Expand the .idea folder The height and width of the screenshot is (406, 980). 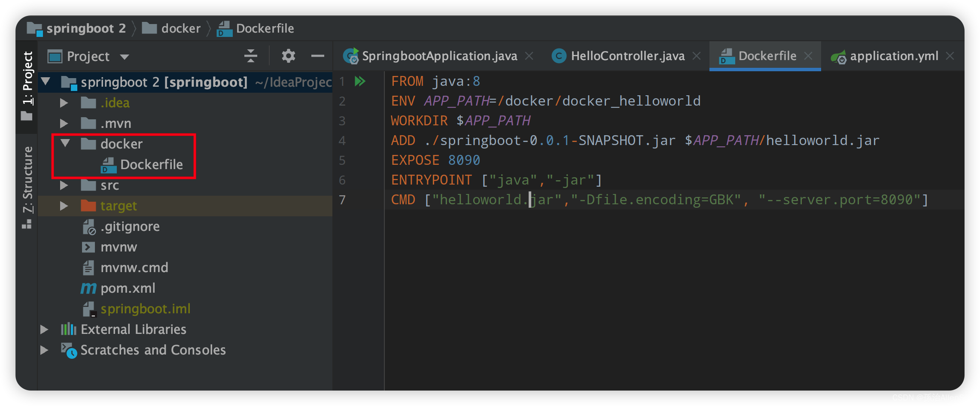64,103
